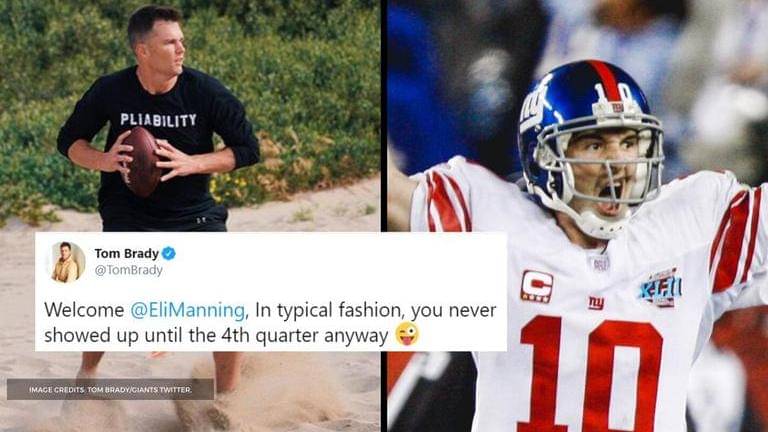
Task: Click the small red ny logo on chest
Action: pos(596,303)
